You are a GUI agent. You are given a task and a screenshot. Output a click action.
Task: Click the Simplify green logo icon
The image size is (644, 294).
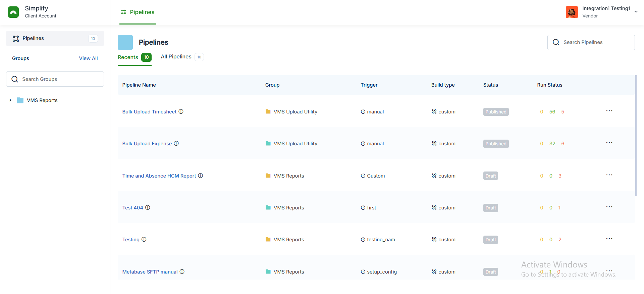13,12
